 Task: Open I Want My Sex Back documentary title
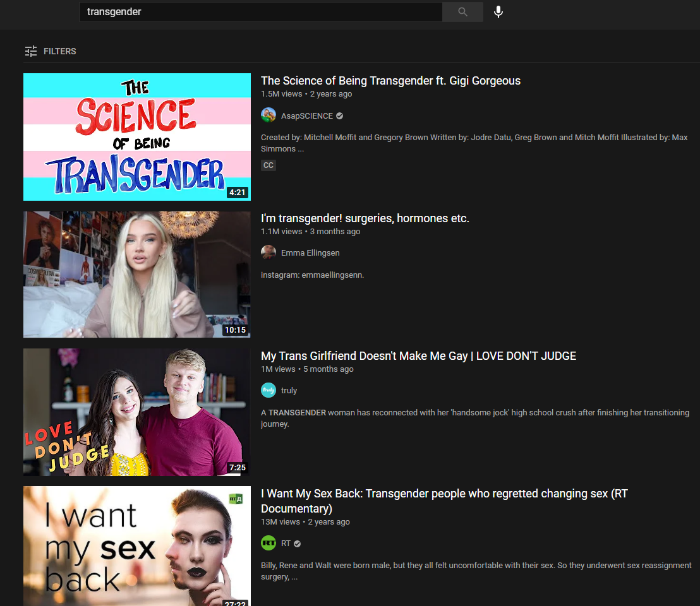[x=444, y=501]
